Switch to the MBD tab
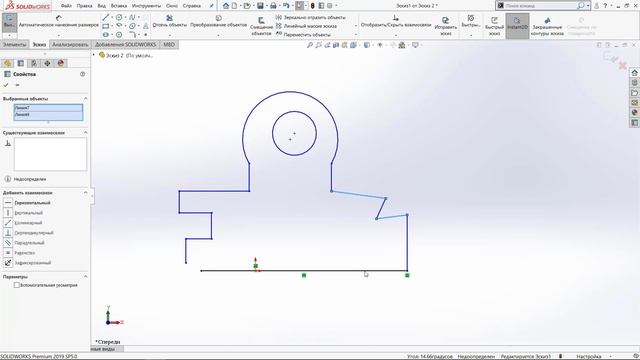This screenshot has height=360, width=640. [x=169, y=44]
